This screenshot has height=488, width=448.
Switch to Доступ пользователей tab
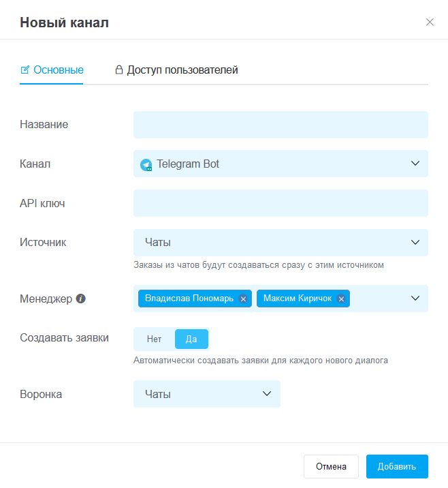[176, 70]
